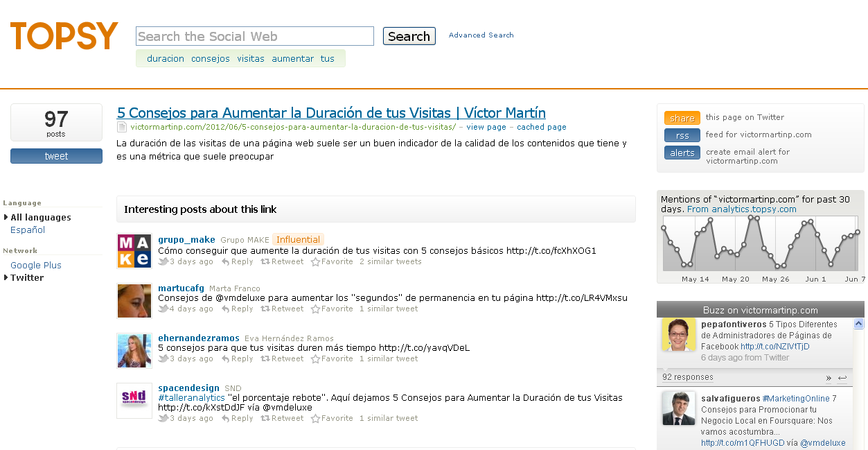Click Twitter bird icon on spacendesign post
Image resolution: width=868 pixels, height=450 pixels.
pyautogui.click(x=163, y=419)
